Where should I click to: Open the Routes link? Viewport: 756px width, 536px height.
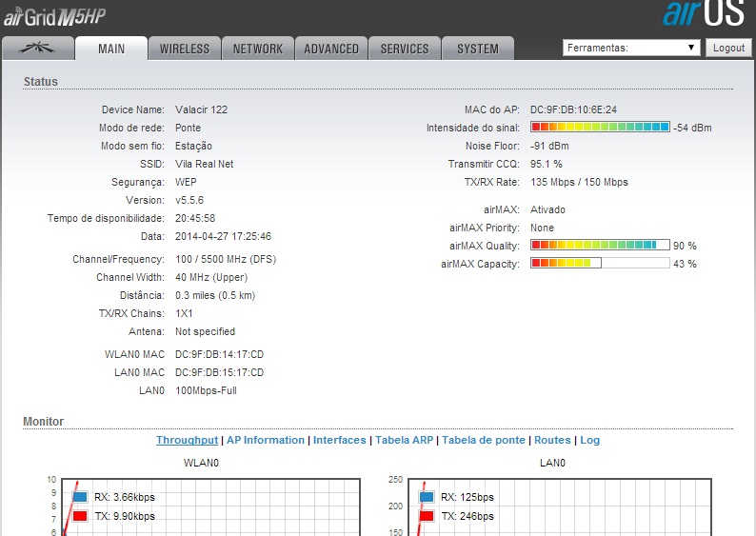(x=552, y=440)
